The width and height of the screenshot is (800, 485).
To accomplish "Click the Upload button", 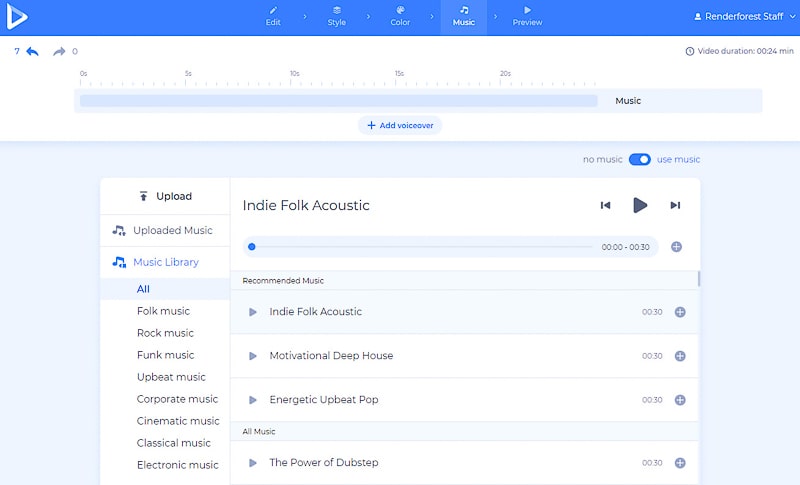I will point(165,196).
